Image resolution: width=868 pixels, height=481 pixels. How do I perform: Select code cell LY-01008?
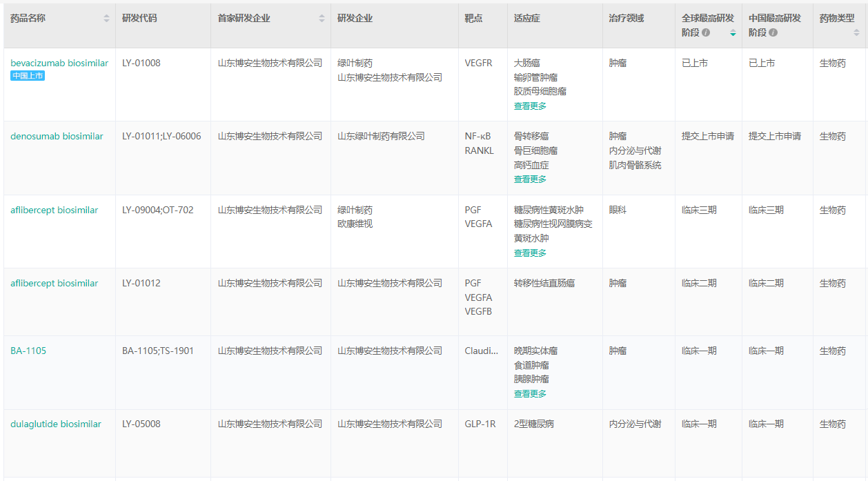tap(141, 63)
